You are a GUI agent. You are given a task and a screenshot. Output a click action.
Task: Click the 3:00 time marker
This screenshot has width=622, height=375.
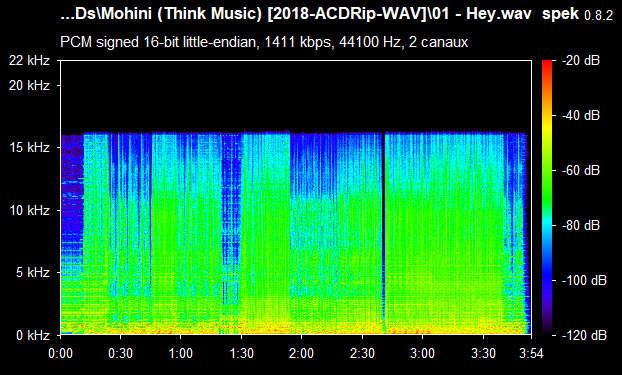(422, 353)
